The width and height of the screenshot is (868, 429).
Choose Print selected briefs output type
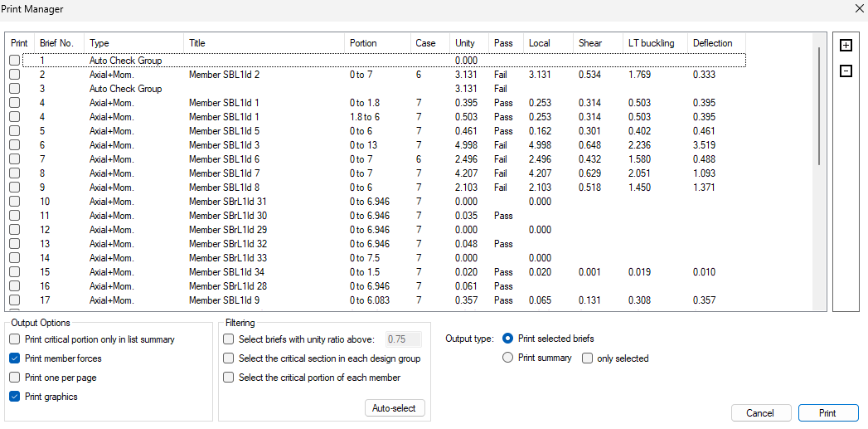[508, 339]
